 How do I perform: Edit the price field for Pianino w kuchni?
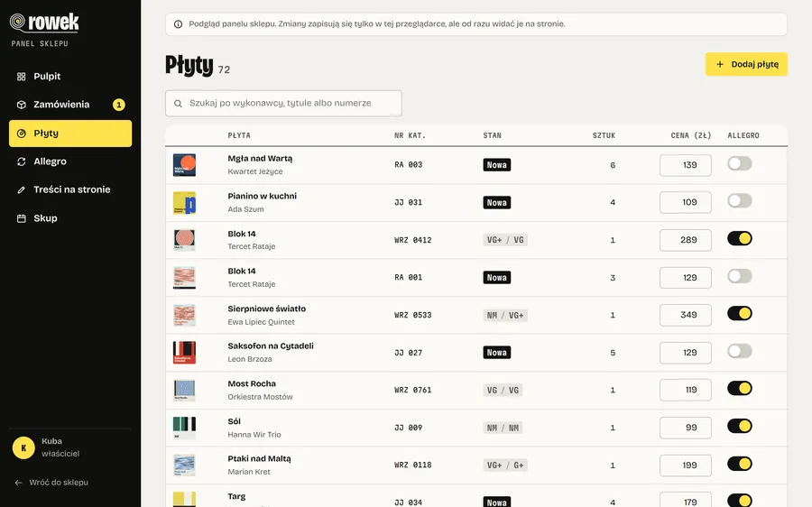[685, 202]
